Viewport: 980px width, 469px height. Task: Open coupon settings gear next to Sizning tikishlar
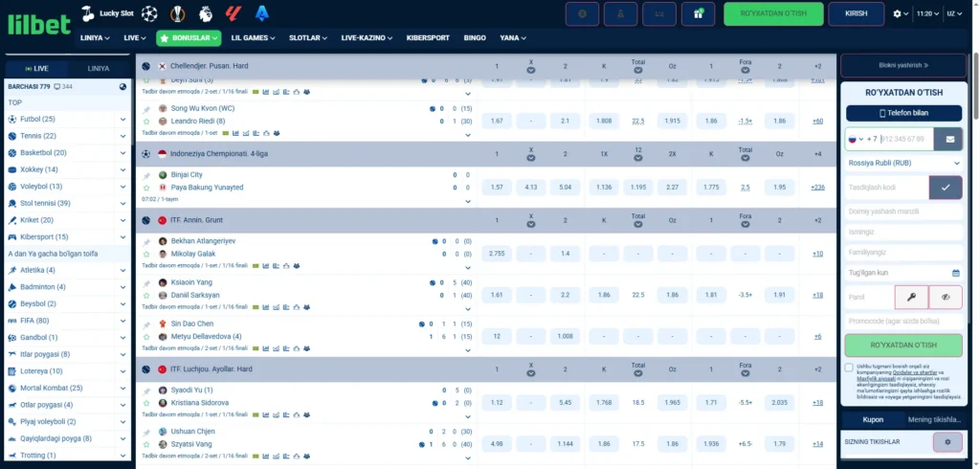point(947,442)
